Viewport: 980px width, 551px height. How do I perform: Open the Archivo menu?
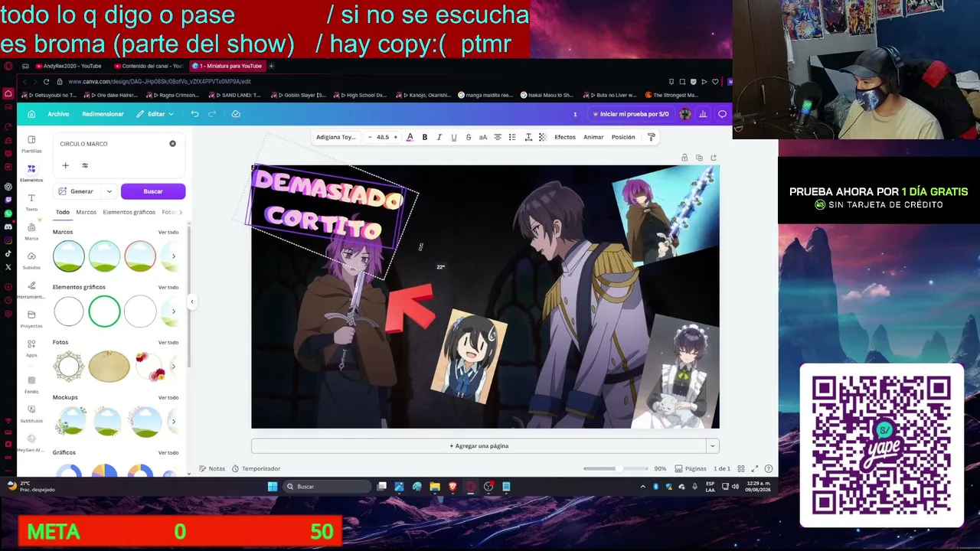point(58,114)
